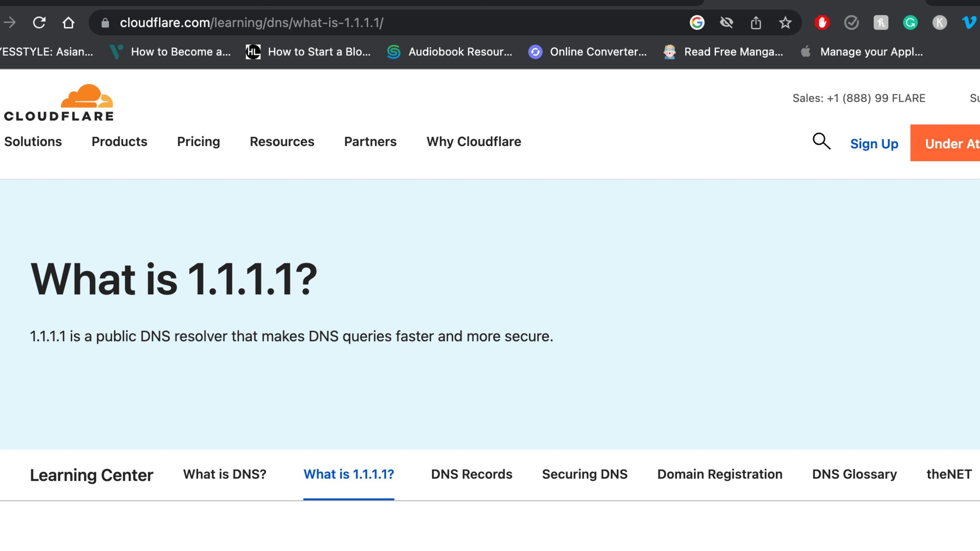Expand the Solutions navigation menu
The width and height of the screenshot is (980, 551).
(33, 141)
